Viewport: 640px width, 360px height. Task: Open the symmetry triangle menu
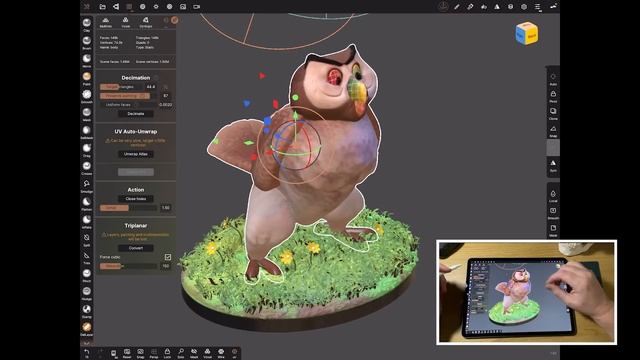click(x=497, y=7)
